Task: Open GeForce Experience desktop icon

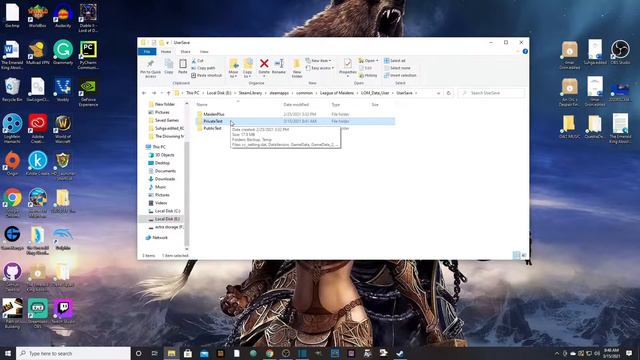Action: click(88, 93)
